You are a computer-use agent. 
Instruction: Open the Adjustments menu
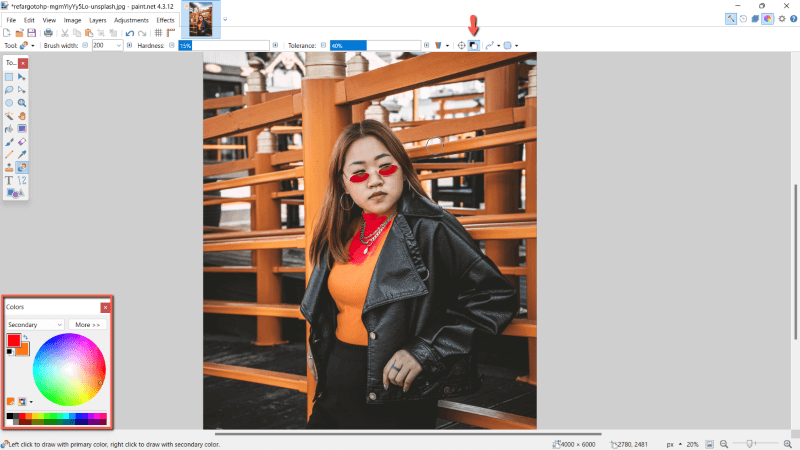click(x=131, y=20)
